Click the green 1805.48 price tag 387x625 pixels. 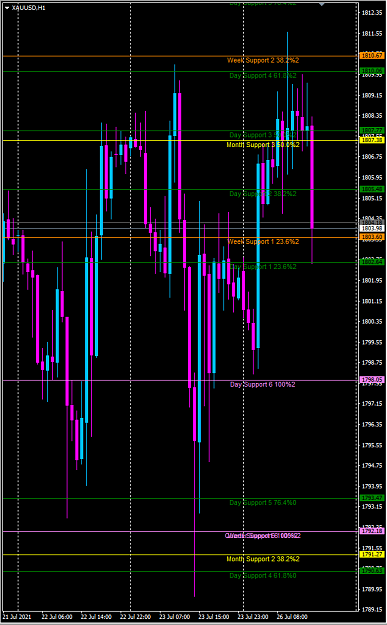[372, 189]
